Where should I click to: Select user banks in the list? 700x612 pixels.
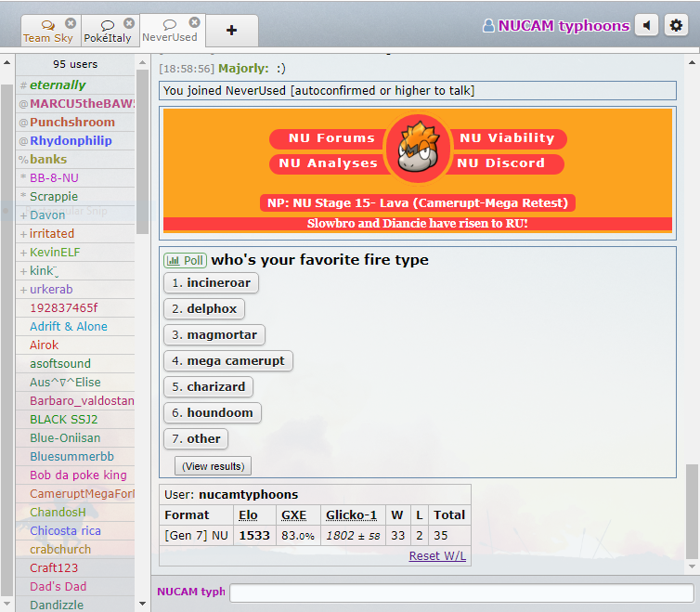pos(75,159)
